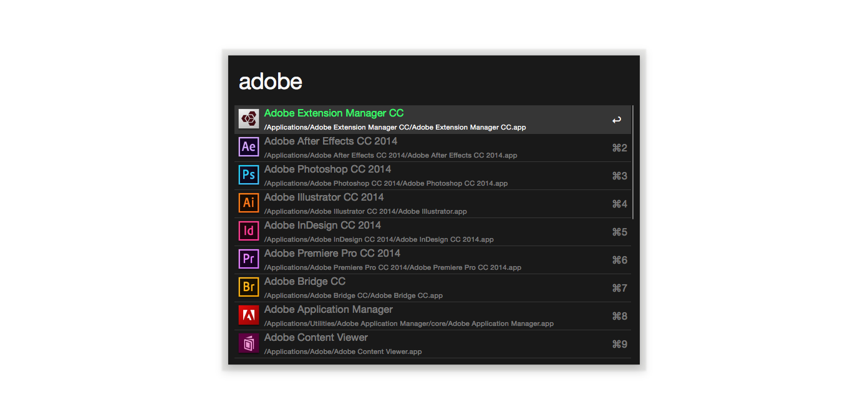Click the results list scrollbar
The image size is (868, 420).
[633, 162]
